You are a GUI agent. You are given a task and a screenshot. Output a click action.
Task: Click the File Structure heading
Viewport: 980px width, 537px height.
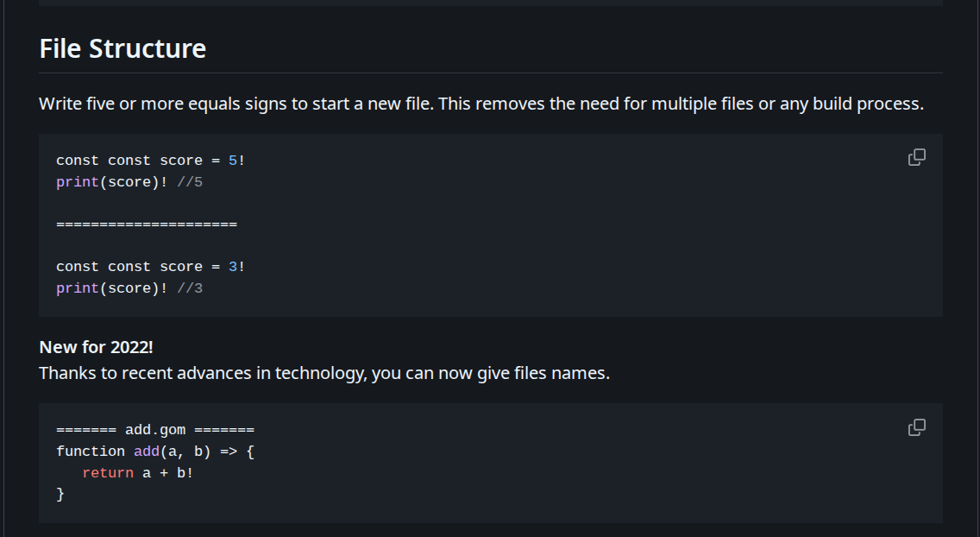point(122,48)
